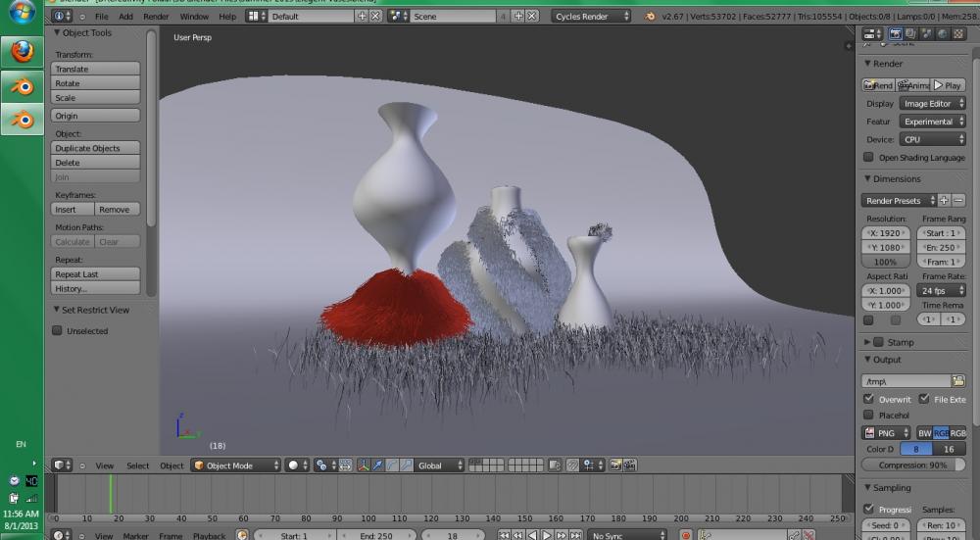The width and height of the screenshot is (980, 540).
Task: Click the OpenGL render animation clapper icon
Action: coord(630,465)
